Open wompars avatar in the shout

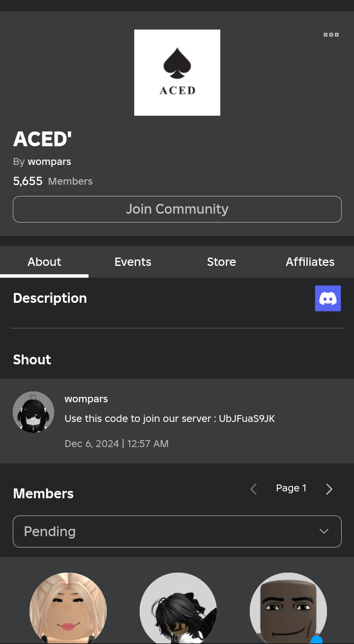tap(33, 412)
